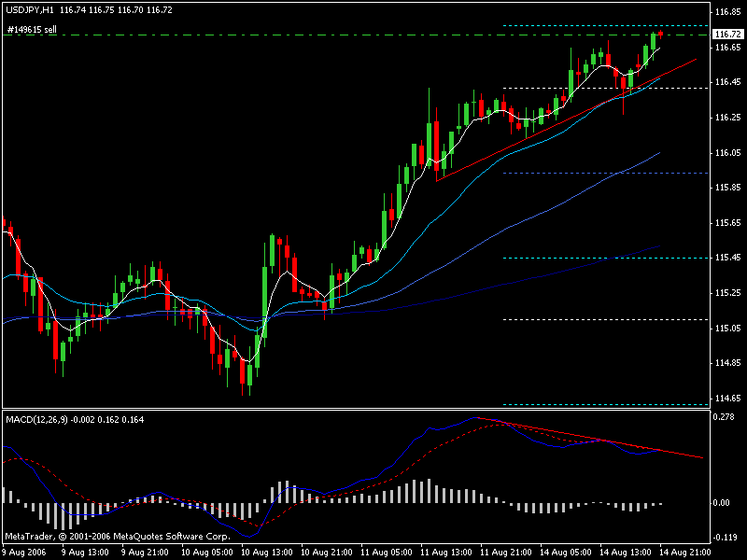Click the 116.85 label on the price axis
The height and width of the screenshot is (560, 747).
click(x=726, y=12)
